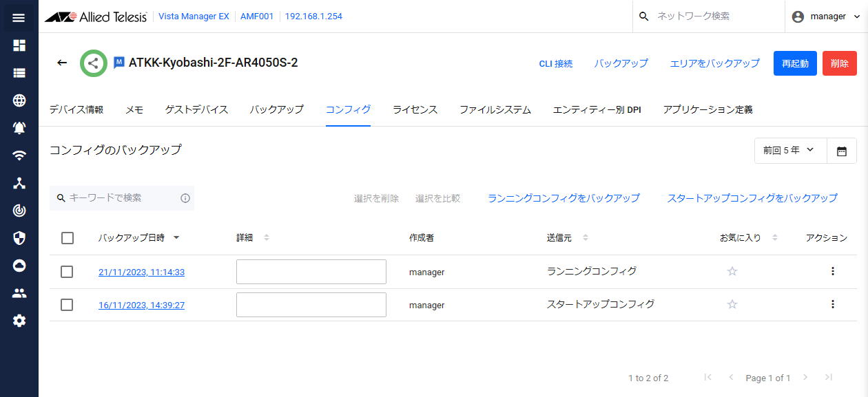868x397 pixels.
Task: Switch to the ファイルシステム tab
Action: pos(495,109)
